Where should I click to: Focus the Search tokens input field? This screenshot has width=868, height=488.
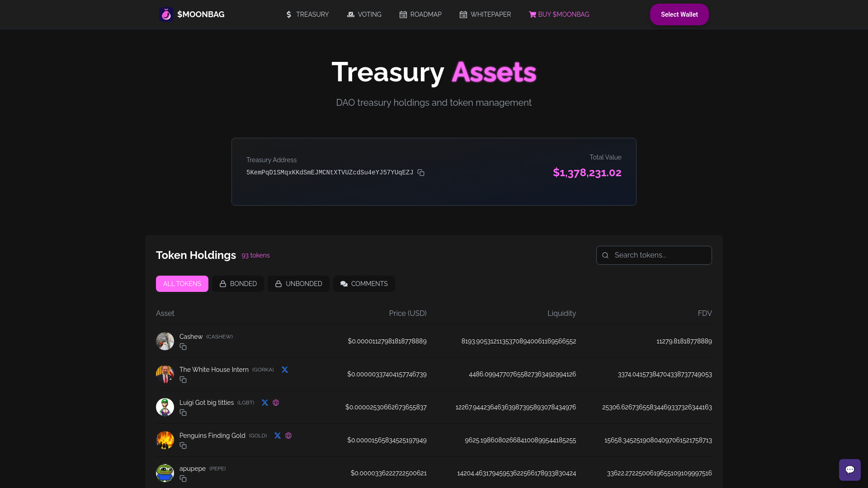(654, 255)
